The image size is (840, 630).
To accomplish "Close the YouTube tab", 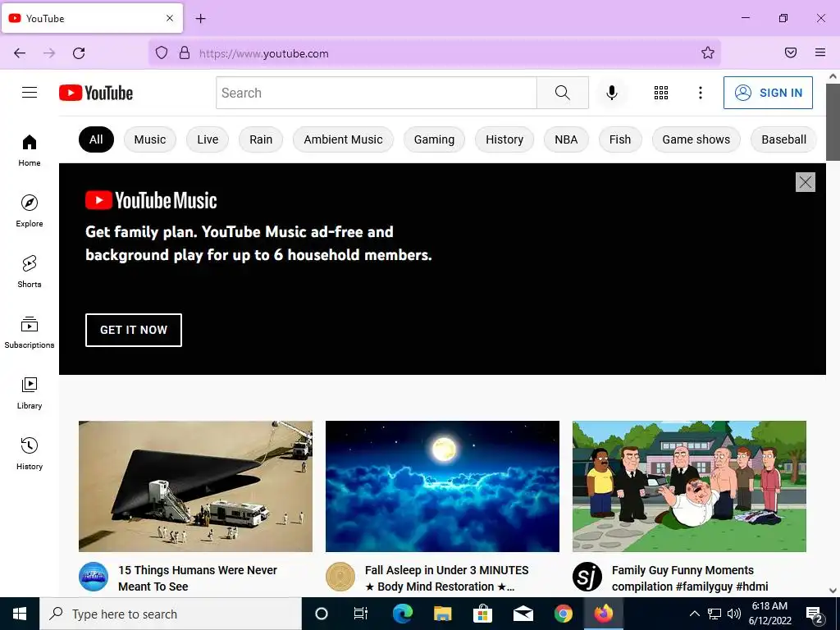I will point(170,18).
